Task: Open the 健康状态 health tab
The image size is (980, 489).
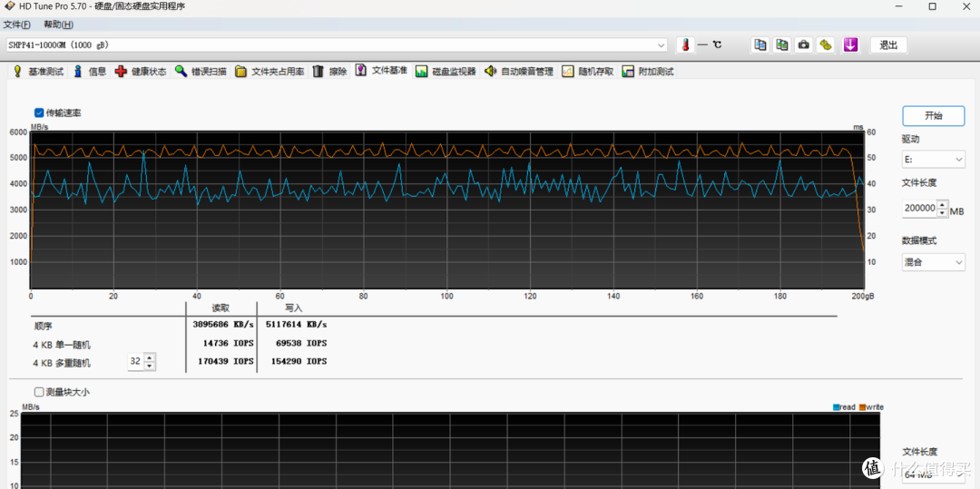Action: coord(142,71)
